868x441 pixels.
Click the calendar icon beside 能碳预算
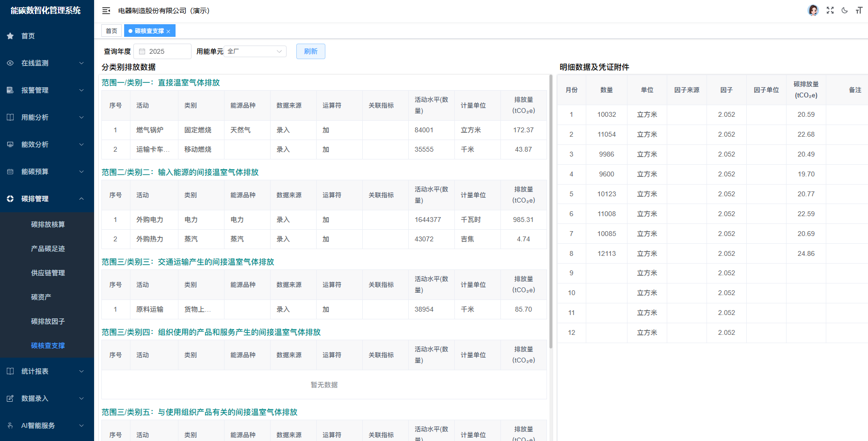(x=10, y=171)
